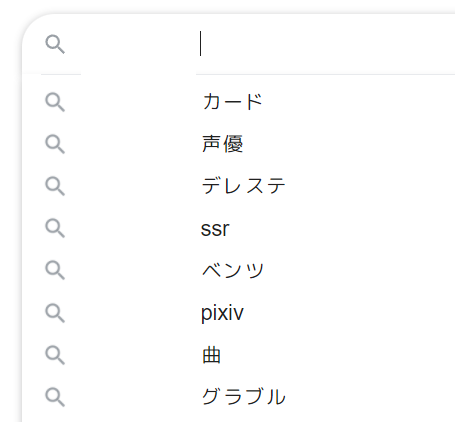Click the search icon next to ssr
The image size is (455, 422).
(55, 228)
